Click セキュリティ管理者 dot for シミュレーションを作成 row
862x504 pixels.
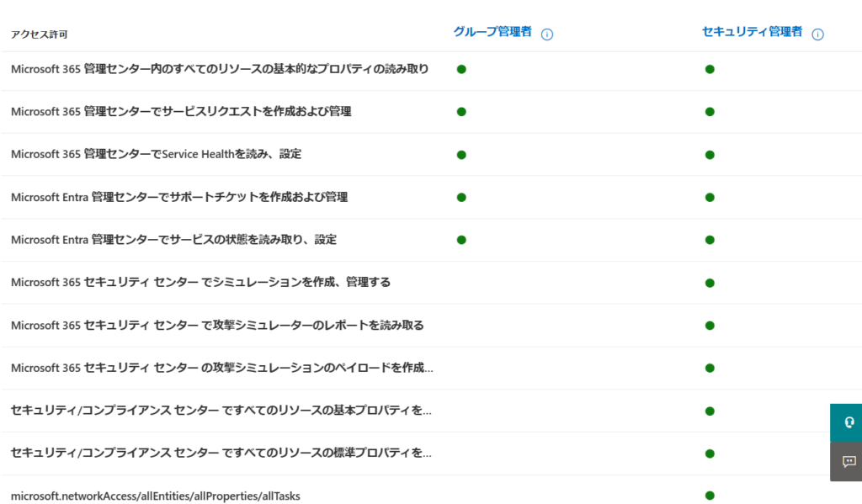click(x=710, y=283)
